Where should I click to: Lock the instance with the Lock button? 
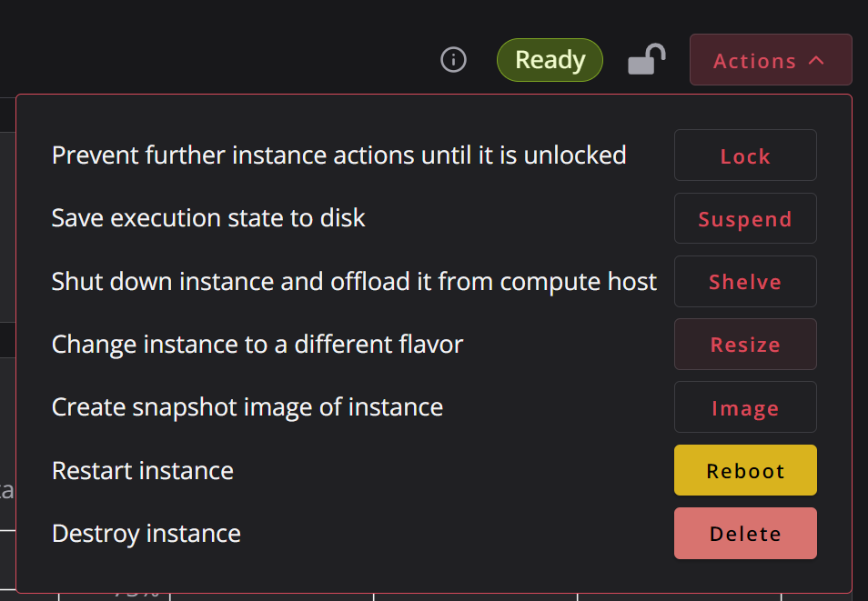pos(745,155)
